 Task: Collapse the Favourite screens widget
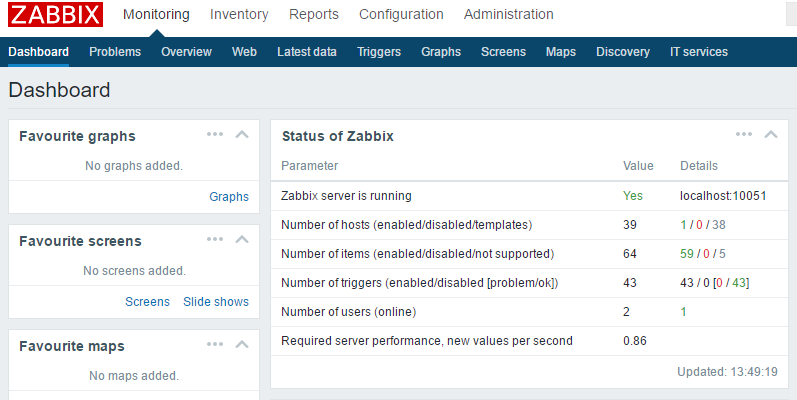click(x=242, y=239)
